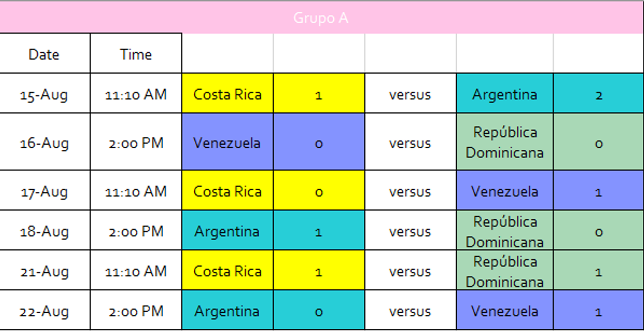The height and width of the screenshot is (331, 644).
Task: Select Costa Rica cell in 15-Aug row
Action: (x=228, y=93)
